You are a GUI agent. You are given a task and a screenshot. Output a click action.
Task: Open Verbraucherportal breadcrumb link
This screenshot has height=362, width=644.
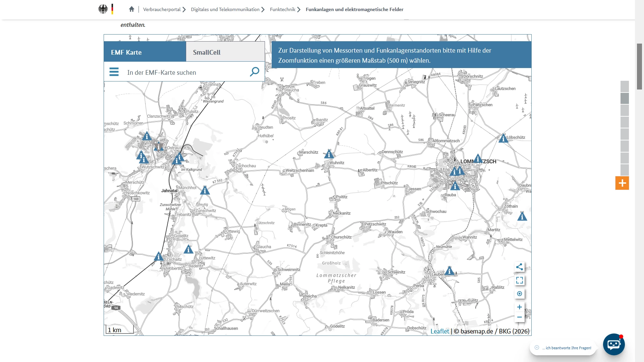pyautogui.click(x=162, y=9)
